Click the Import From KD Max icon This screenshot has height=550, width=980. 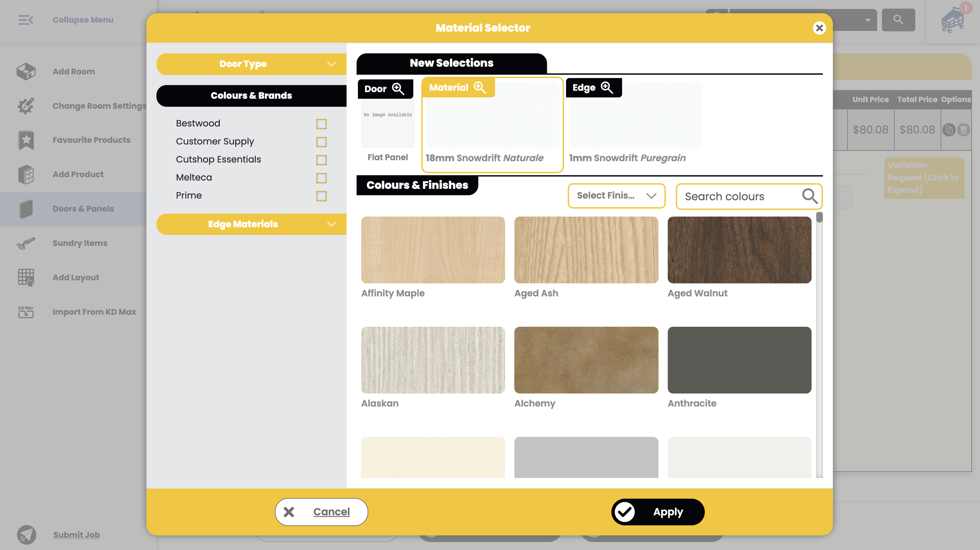(x=26, y=312)
